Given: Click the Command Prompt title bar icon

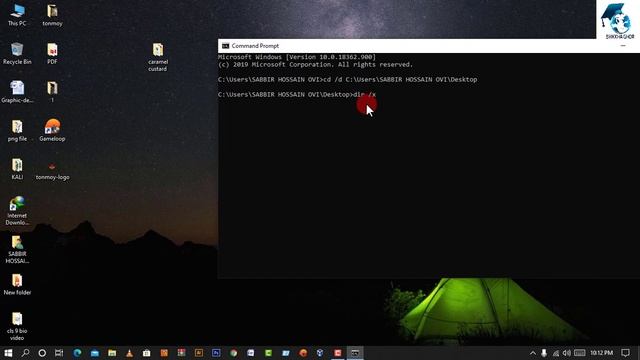Looking at the screenshot, I should point(225,46).
